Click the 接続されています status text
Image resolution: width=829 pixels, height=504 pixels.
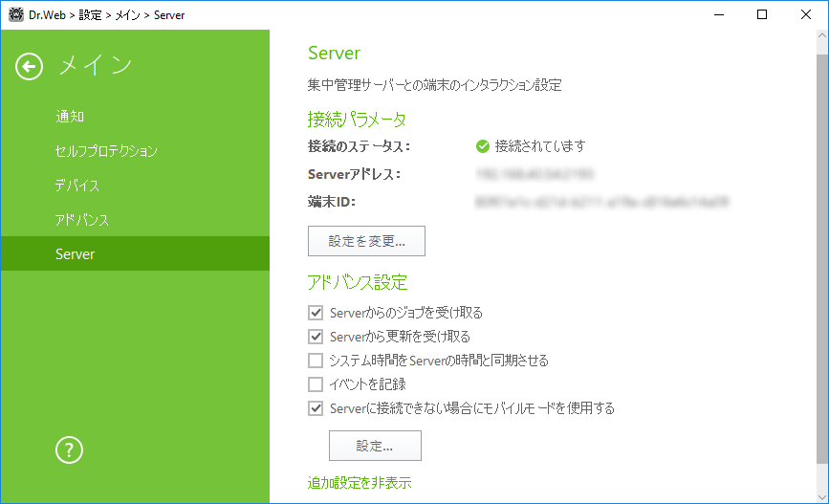pyautogui.click(x=540, y=146)
